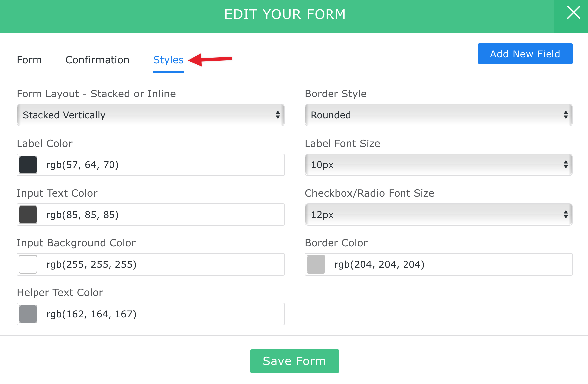Expand the Label Font Size dropdown
The width and height of the screenshot is (588, 384).
pyautogui.click(x=439, y=165)
